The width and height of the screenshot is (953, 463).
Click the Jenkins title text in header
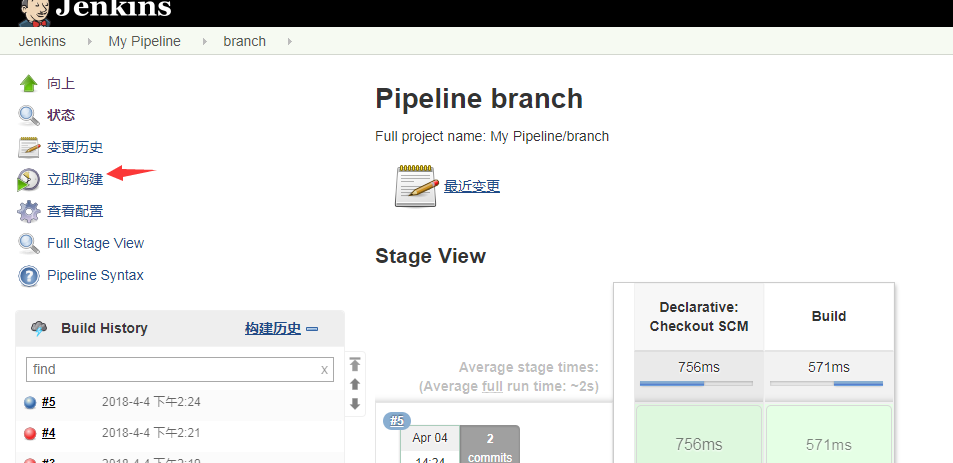(x=114, y=9)
